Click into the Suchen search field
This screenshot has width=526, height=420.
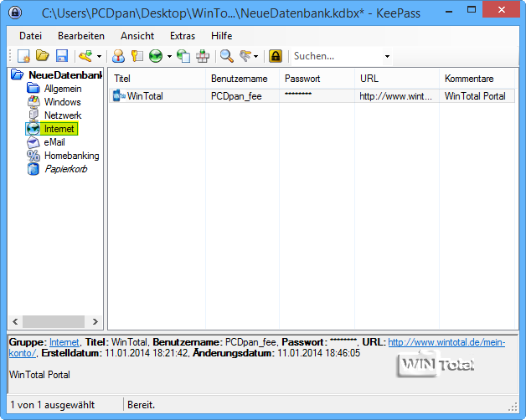point(338,56)
